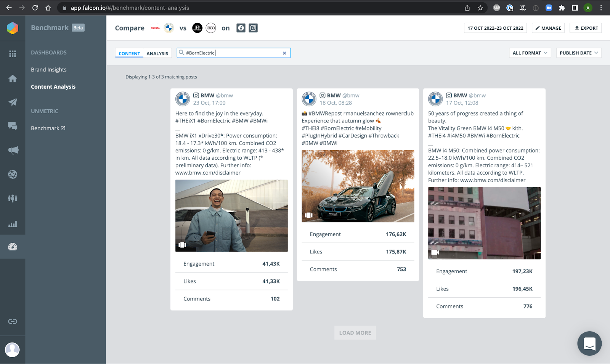Open the megaphone Advertise icon
The image size is (610, 364).
point(13,150)
